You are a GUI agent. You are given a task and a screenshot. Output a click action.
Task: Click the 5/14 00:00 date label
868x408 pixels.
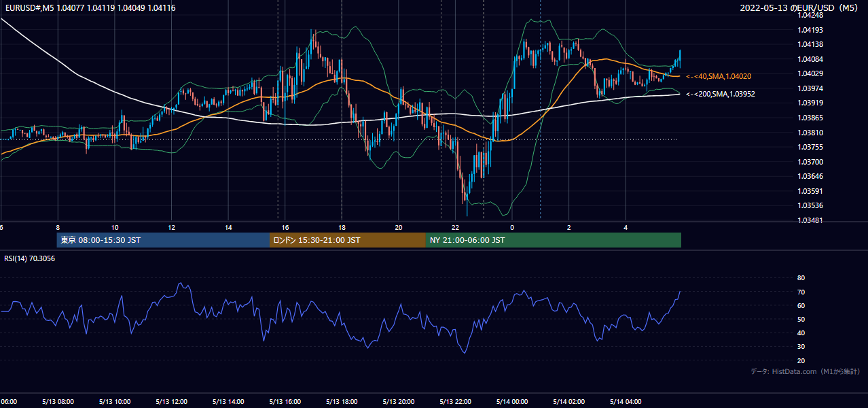click(x=512, y=401)
